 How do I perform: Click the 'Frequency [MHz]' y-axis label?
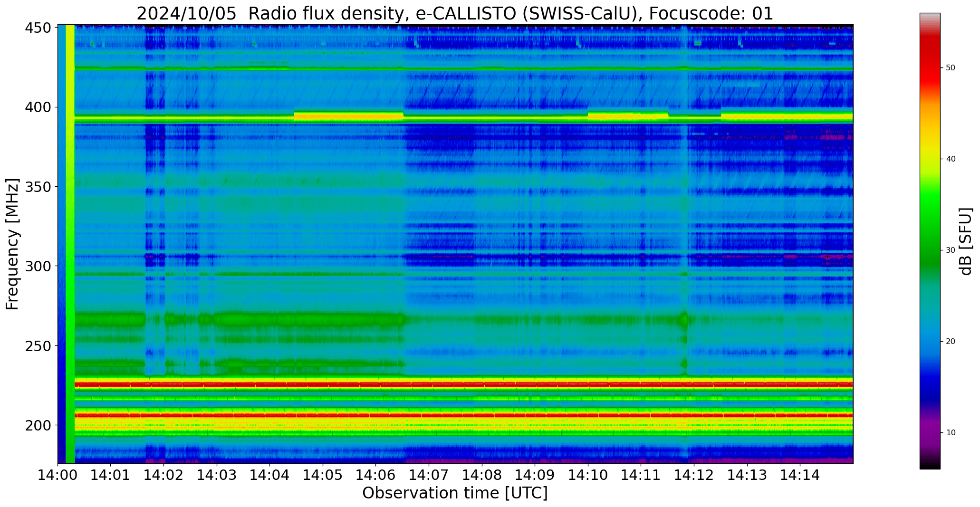tap(12, 244)
